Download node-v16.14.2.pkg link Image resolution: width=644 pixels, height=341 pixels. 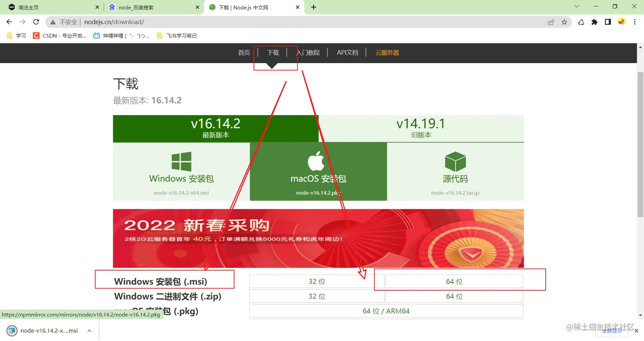pos(319,193)
